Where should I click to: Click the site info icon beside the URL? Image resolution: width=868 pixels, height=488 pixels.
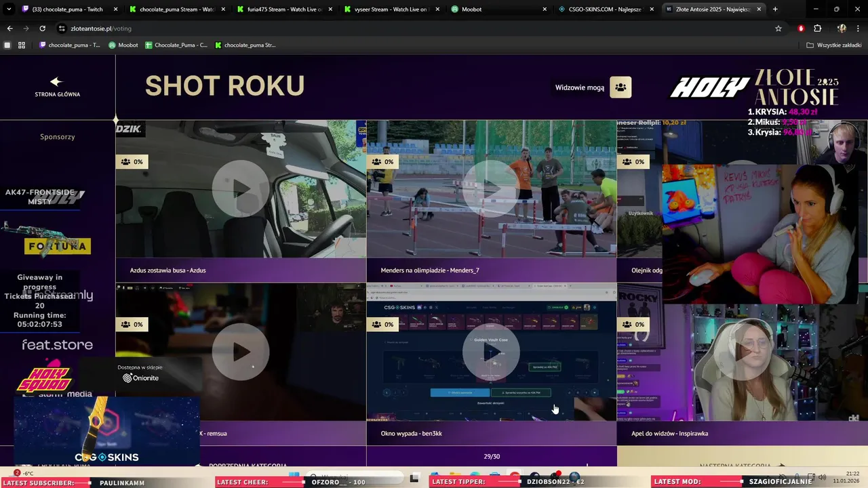pyautogui.click(x=62, y=28)
